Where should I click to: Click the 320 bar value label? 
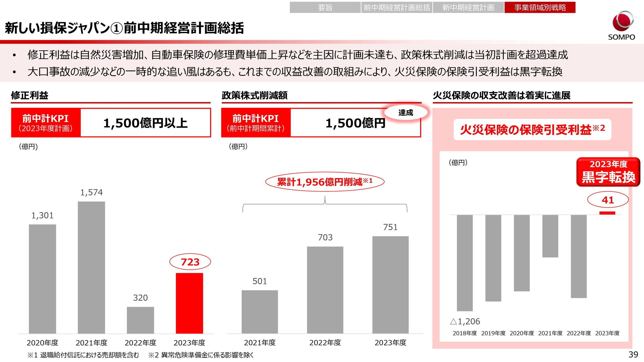click(140, 298)
